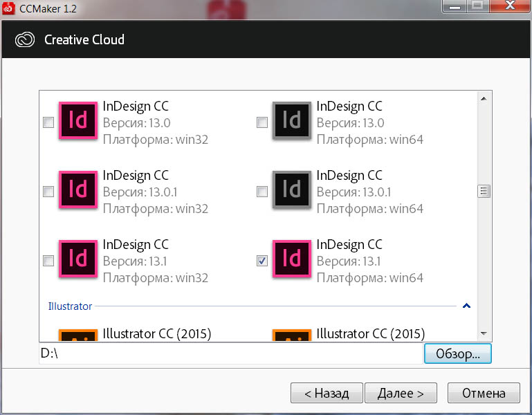Cancel setup with Отмена button

(484, 394)
